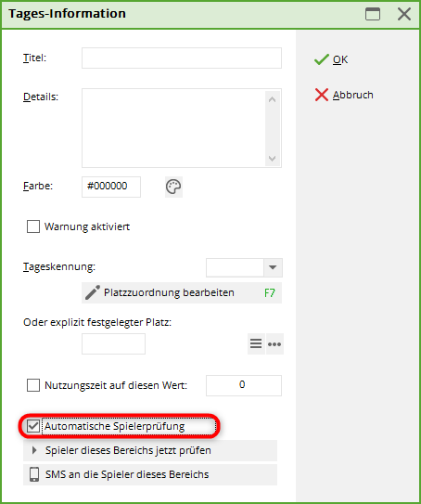
Task: Uncheck Automatische Spielerprüfung
Action: coord(33,426)
